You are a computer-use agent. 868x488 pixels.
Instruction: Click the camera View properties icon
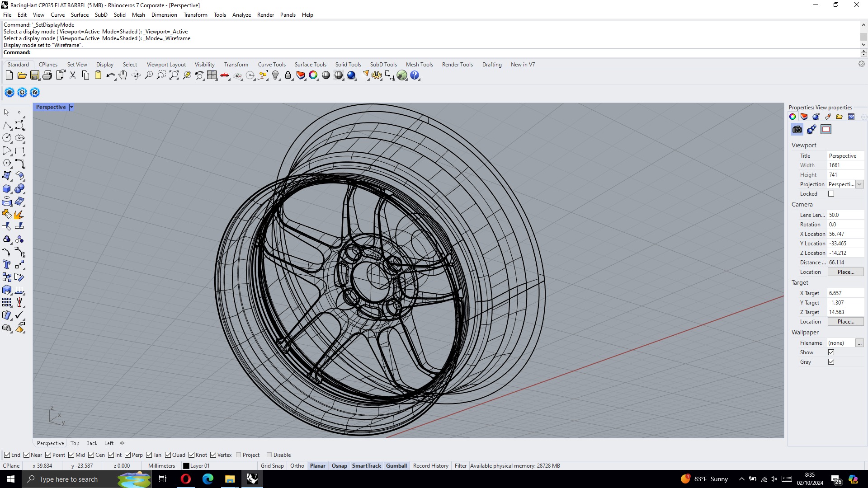pyautogui.click(x=797, y=130)
